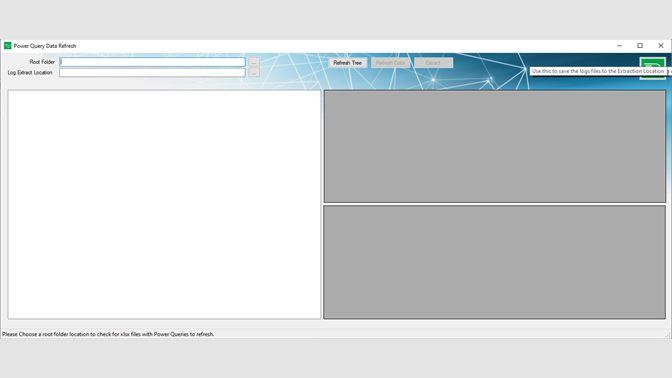This screenshot has height=378, width=672.
Task: Focus the Root Folder input field
Action: pyautogui.click(x=153, y=62)
